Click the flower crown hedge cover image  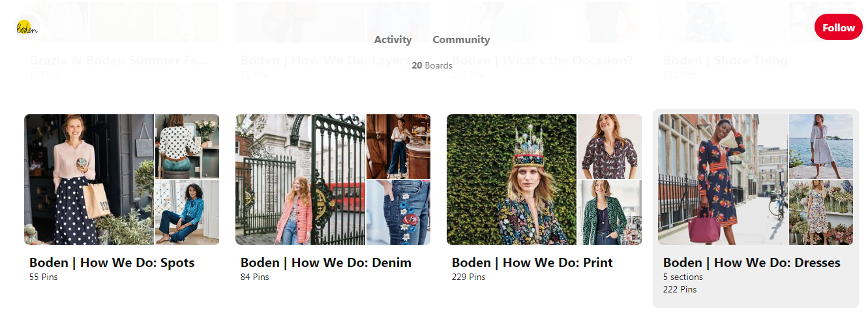[x=511, y=180]
